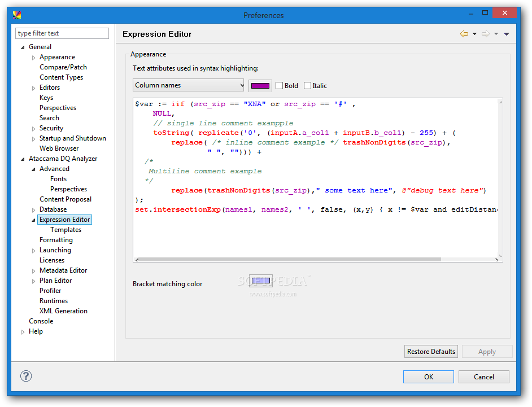Open the Profiler preferences page
The height and width of the screenshot is (407, 532).
point(50,291)
